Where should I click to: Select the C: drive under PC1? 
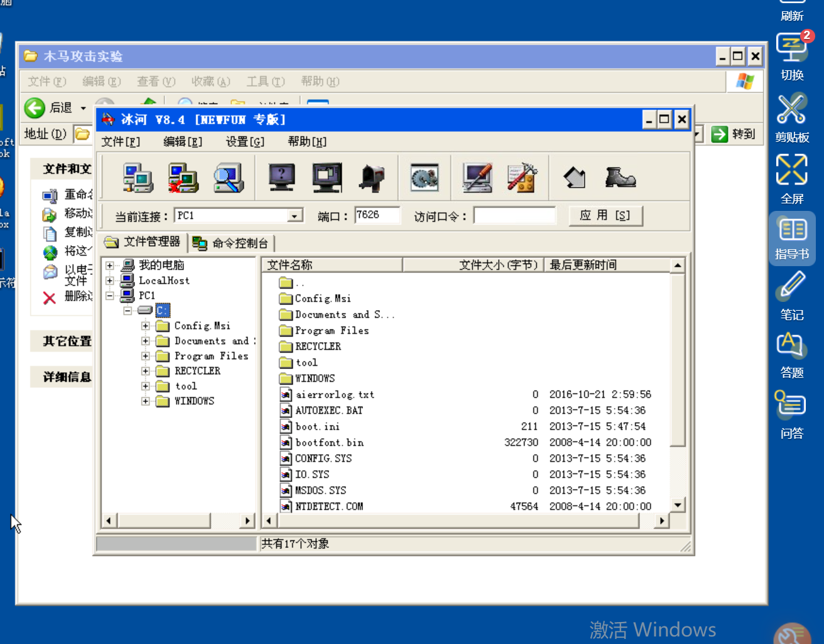(163, 310)
